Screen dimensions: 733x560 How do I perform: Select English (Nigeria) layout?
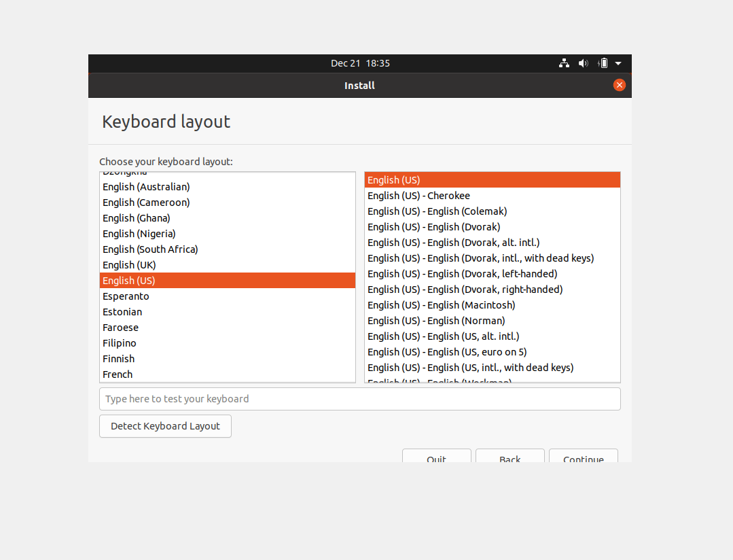(x=228, y=234)
